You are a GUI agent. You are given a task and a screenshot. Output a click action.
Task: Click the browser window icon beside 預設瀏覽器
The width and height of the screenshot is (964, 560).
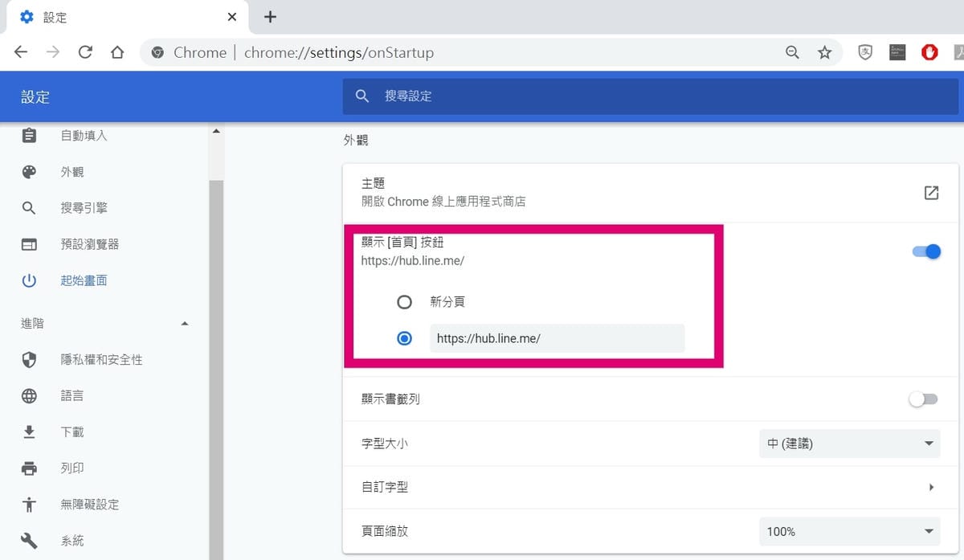[x=29, y=244]
